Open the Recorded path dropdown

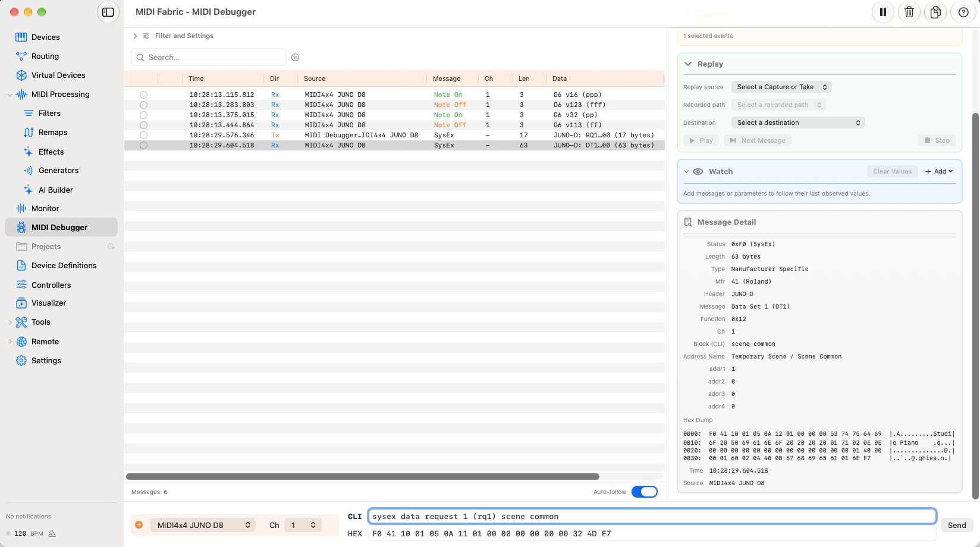779,105
